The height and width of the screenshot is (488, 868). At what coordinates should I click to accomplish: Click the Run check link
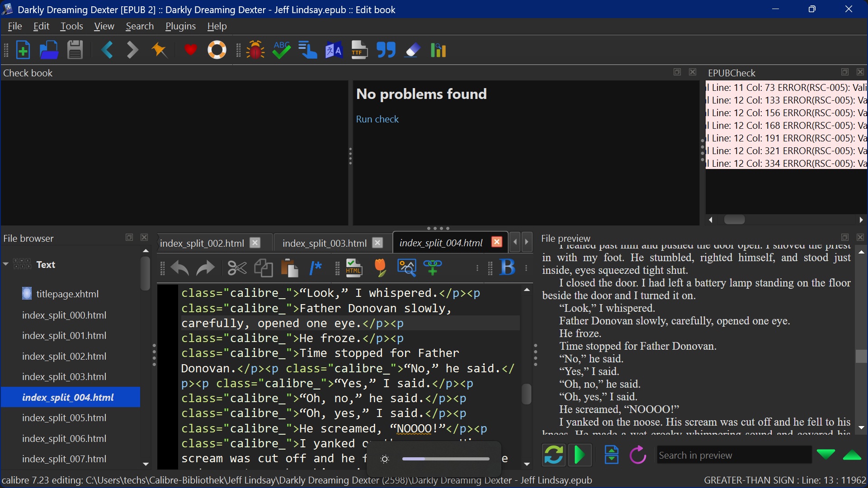click(377, 119)
